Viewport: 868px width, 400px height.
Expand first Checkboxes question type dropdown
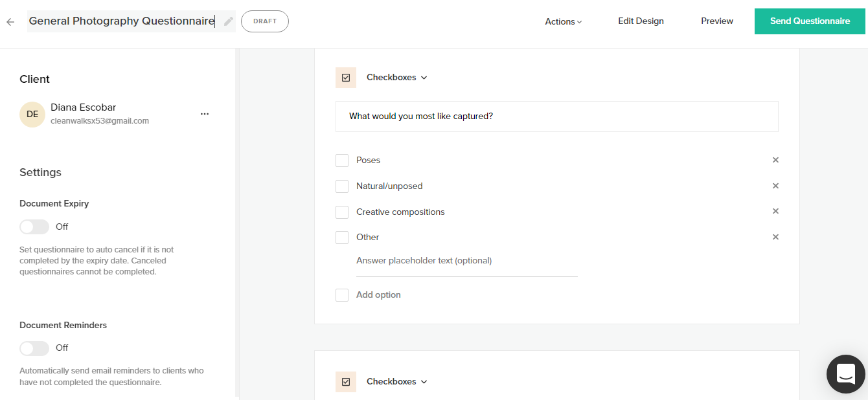[397, 78]
